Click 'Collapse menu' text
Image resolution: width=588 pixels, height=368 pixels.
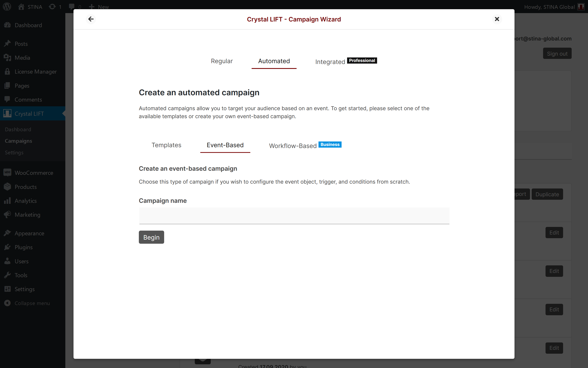click(32, 303)
